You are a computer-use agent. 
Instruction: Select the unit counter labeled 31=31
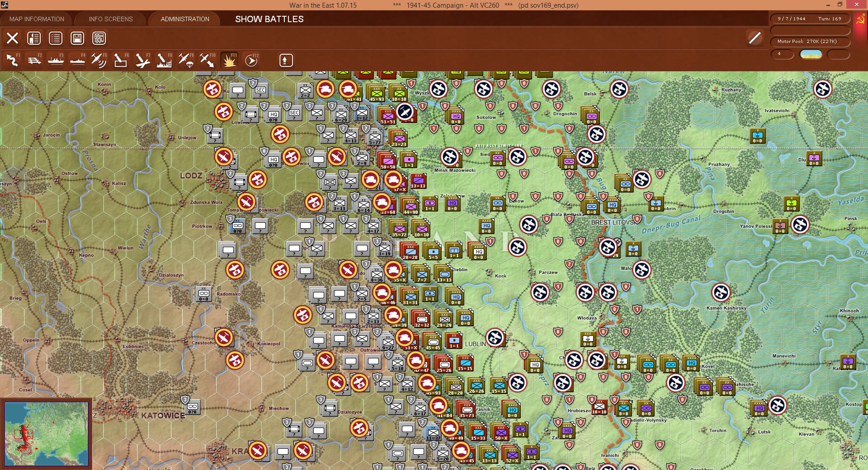coord(410,296)
